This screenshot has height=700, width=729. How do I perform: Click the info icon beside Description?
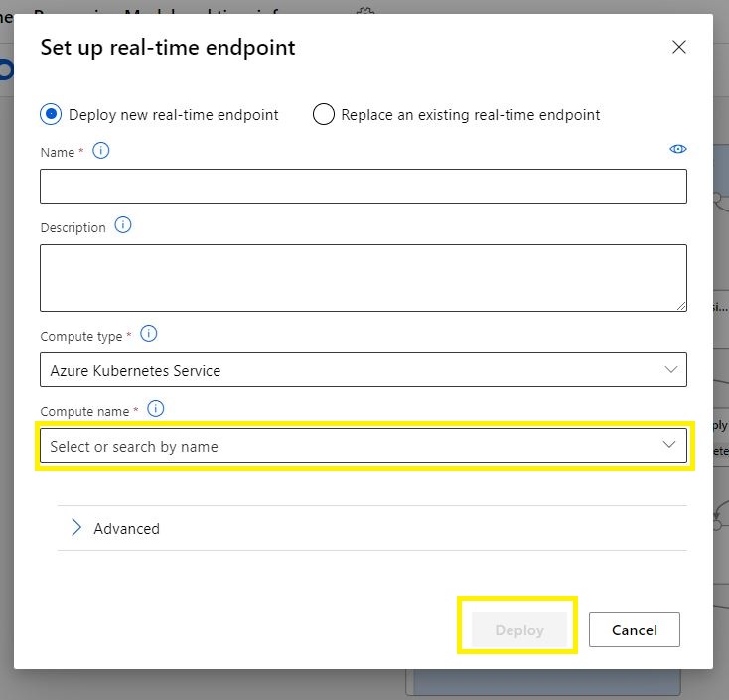click(x=123, y=225)
